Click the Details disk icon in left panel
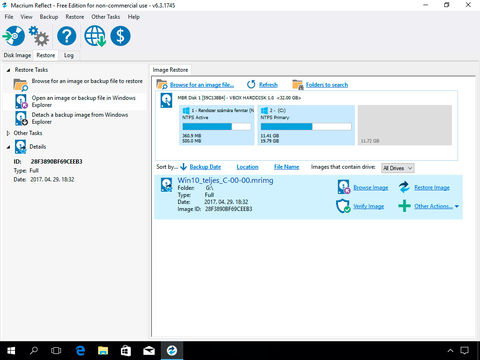Image resolution: width=480 pixels, height=360 pixels. [21, 146]
